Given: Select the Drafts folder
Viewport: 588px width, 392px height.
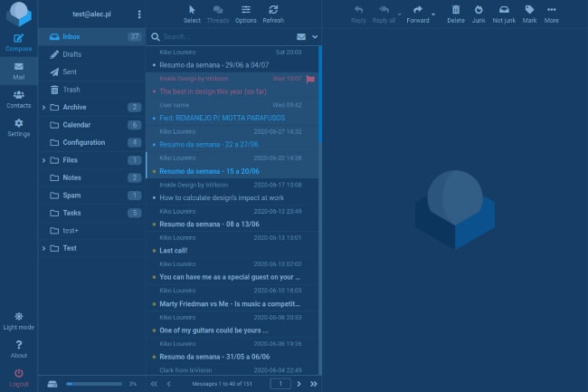Looking at the screenshot, I should click(71, 54).
